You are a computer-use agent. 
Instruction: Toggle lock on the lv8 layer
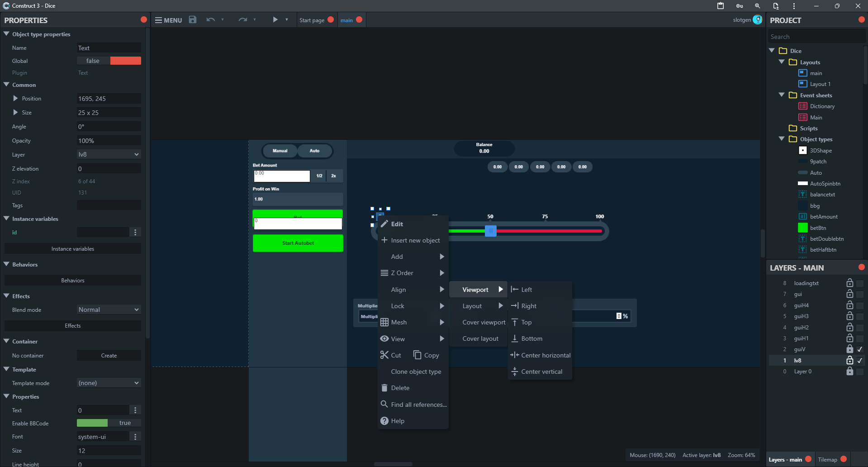click(850, 360)
